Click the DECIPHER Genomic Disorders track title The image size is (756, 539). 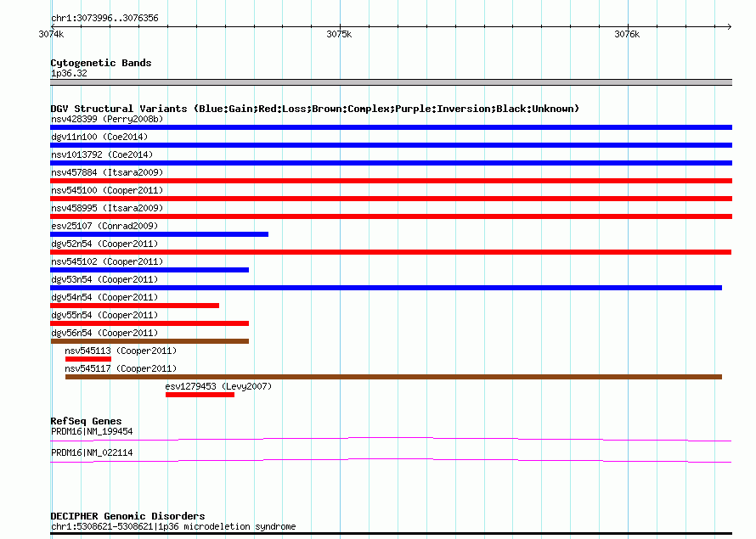tap(127, 516)
